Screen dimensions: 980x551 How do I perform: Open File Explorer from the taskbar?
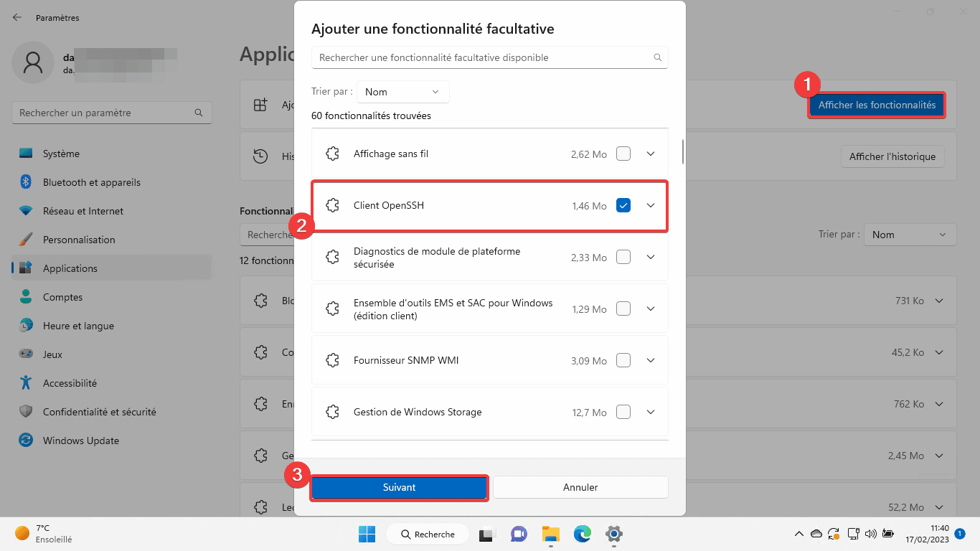point(550,534)
